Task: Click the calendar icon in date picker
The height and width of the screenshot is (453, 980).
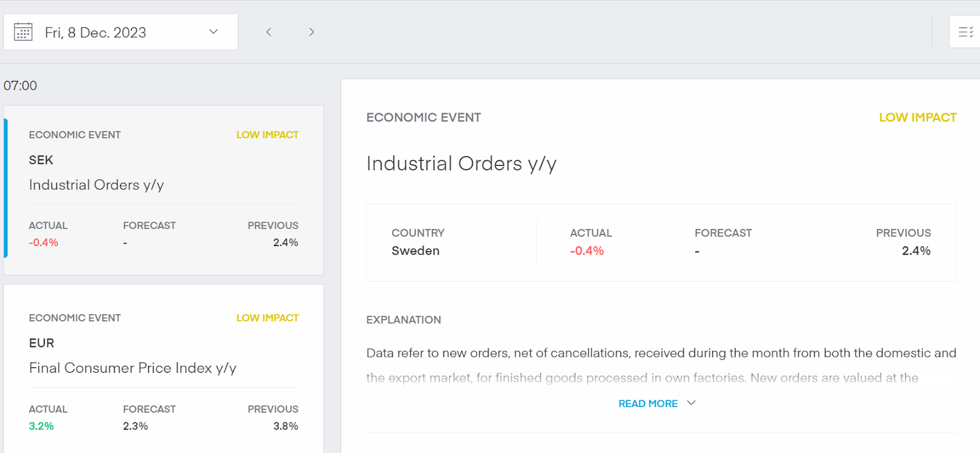Action: tap(23, 32)
